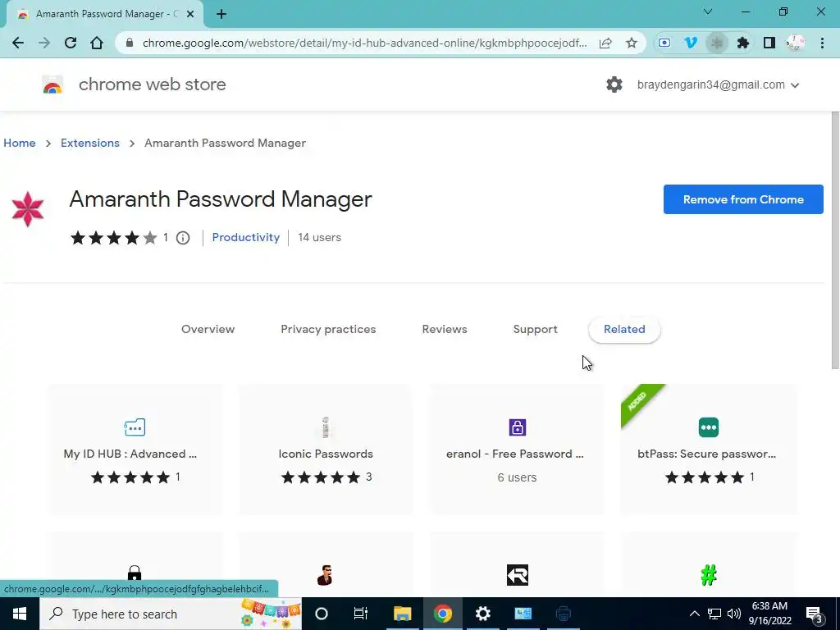The image size is (840, 630).
Task: Click the address bar URL
Action: (364, 43)
